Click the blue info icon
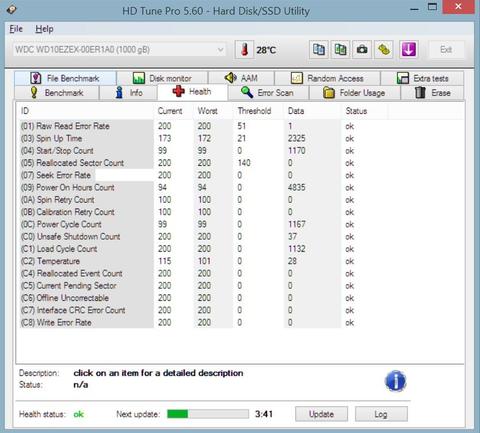This screenshot has width=480, height=433. tap(395, 381)
